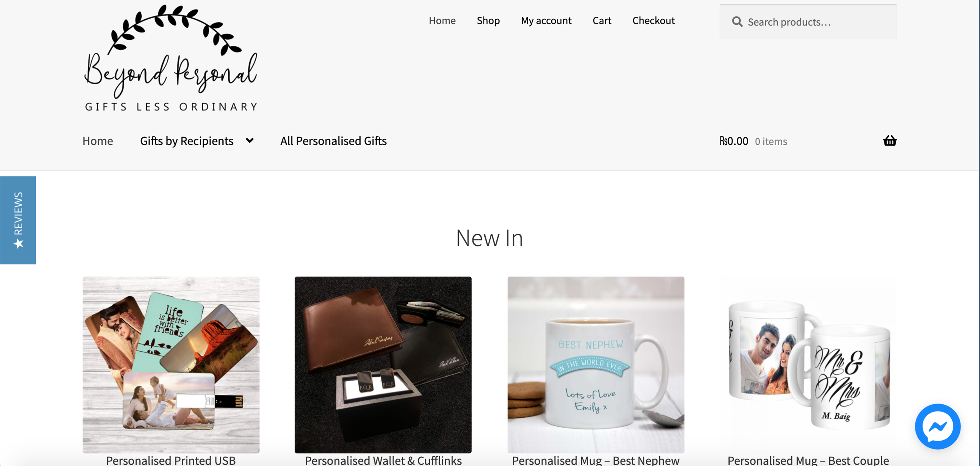Viewport: 980px width, 466px height.
Task: Click the star on Reviews tab
Action: 18,244
